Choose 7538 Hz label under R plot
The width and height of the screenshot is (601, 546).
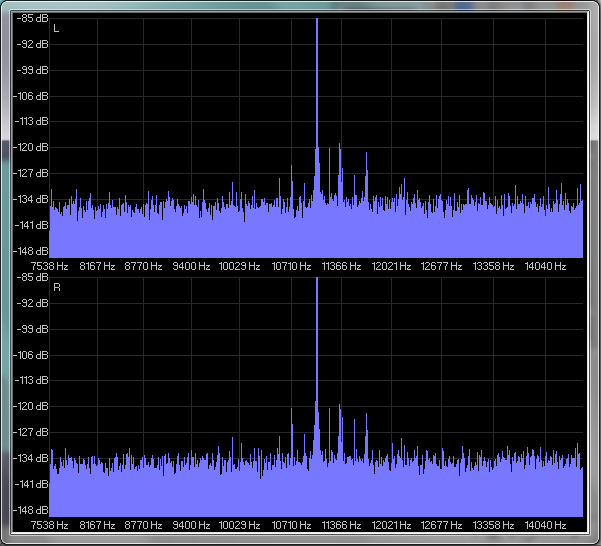pyautogui.click(x=49, y=525)
